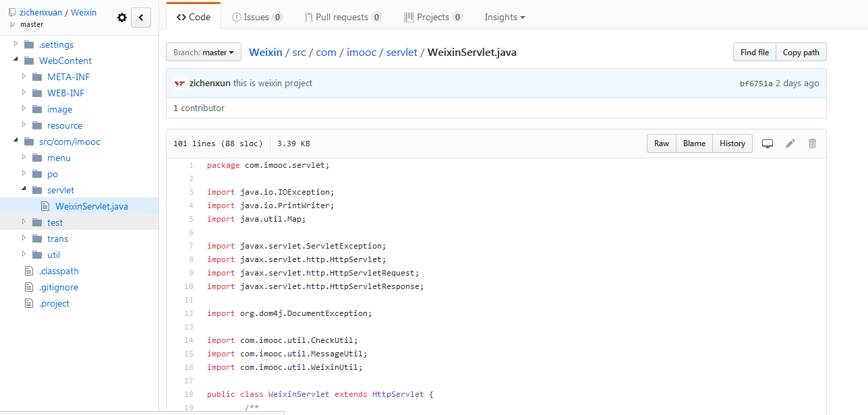
Task: View the Raw file
Action: coord(662,143)
